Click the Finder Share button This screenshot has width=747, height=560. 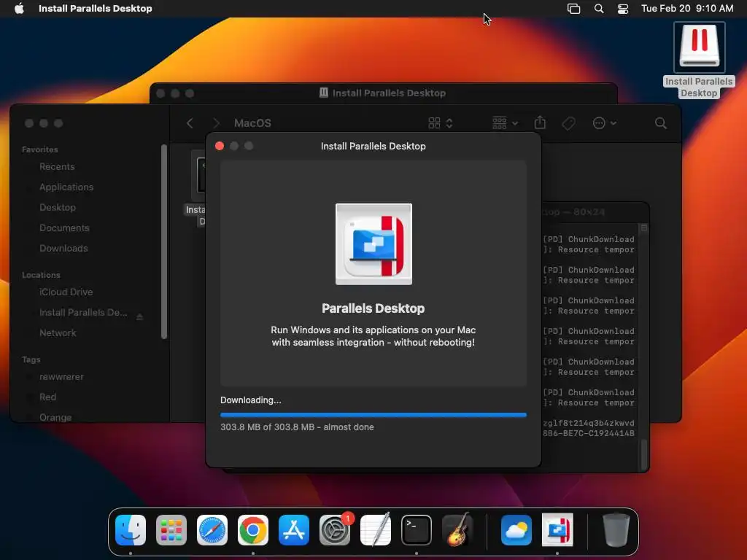(540, 122)
